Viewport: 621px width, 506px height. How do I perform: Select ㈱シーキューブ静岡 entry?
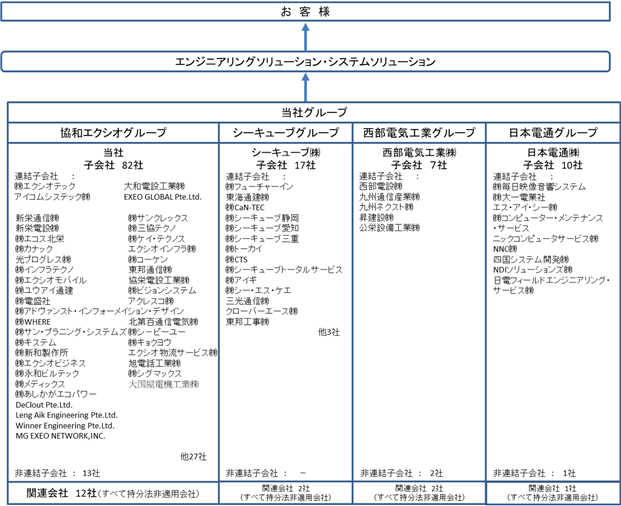(x=262, y=218)
